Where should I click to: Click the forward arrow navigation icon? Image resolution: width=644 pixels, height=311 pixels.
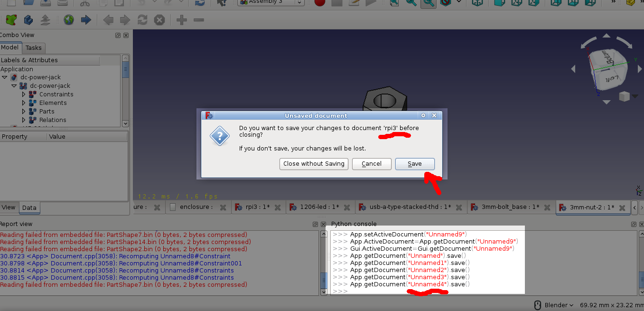click(125, 19)
